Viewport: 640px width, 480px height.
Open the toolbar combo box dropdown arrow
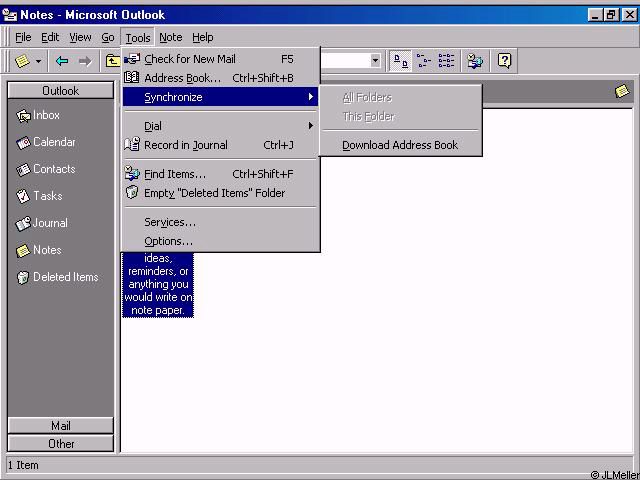click(375, 61)
